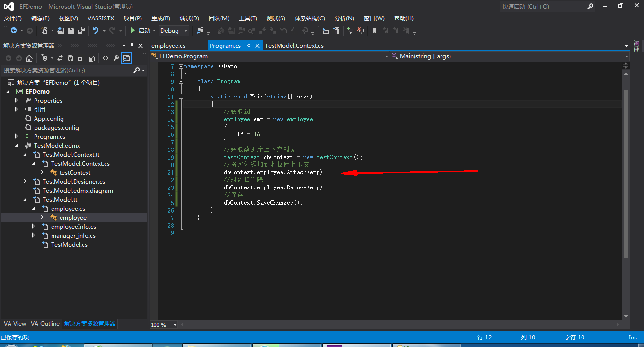Open the VASSISTX menu

[101, 18]
